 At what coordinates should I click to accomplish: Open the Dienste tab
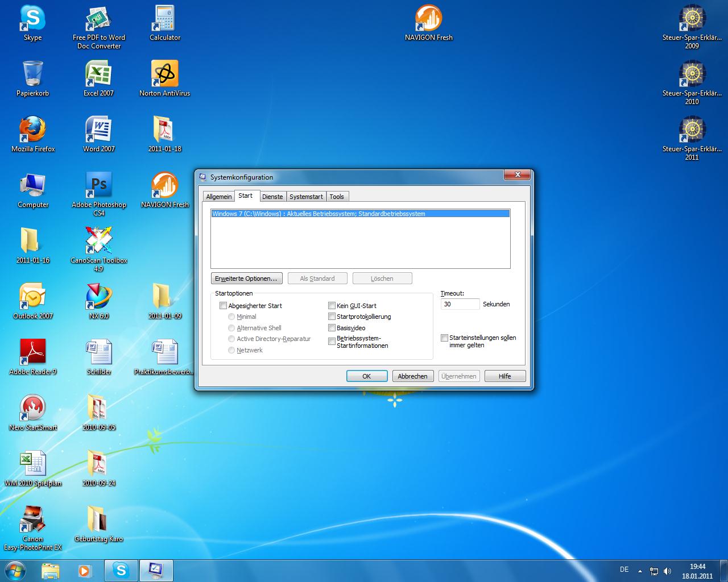[272, 197]
